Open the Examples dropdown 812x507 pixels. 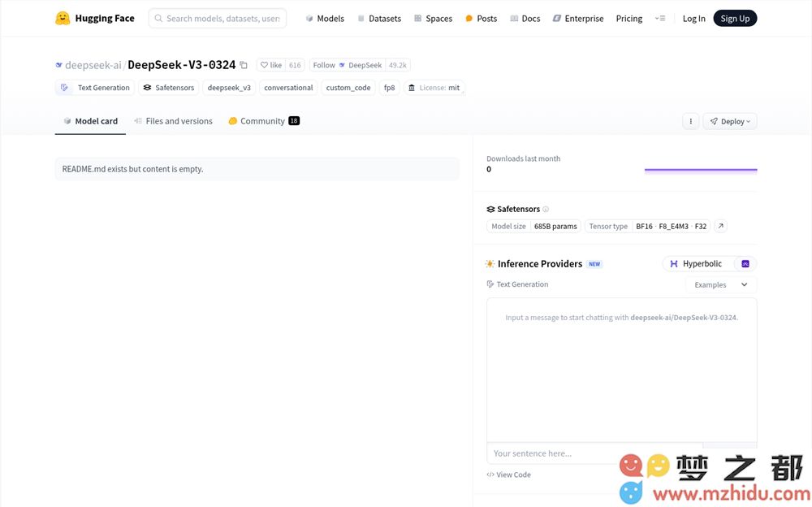tap(721, 284)
